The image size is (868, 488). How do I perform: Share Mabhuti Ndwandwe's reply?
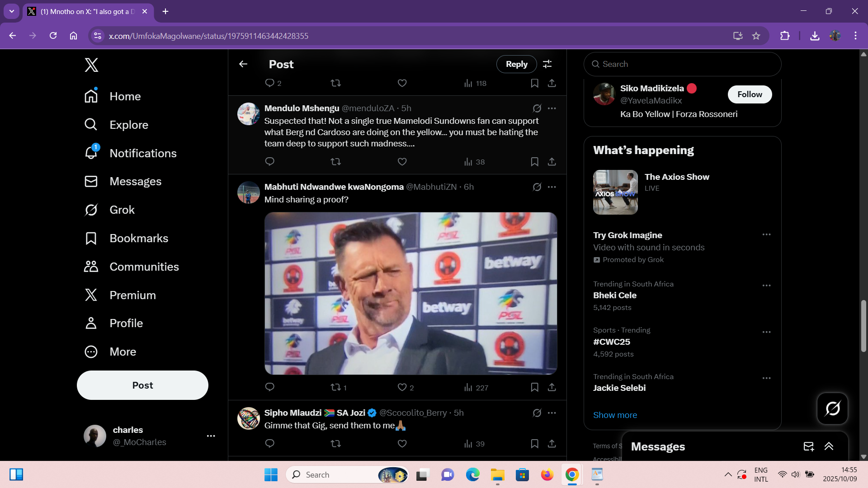(552, 387)
